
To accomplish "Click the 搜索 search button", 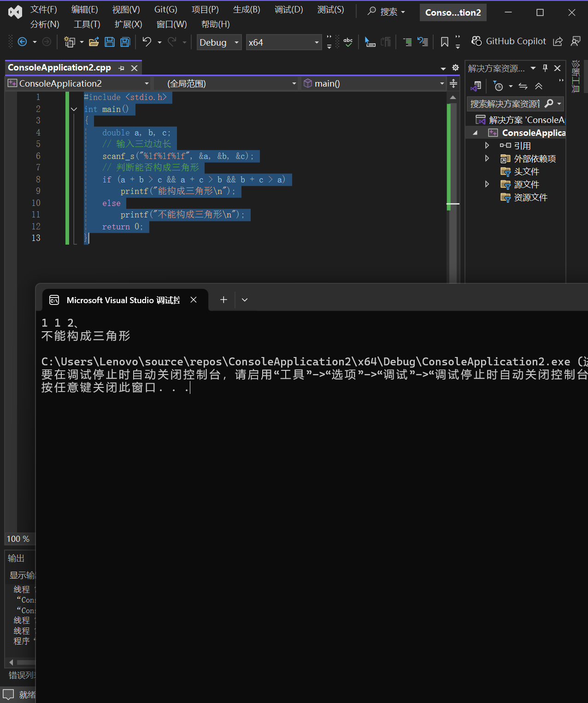I will click(x=386, y=12).
